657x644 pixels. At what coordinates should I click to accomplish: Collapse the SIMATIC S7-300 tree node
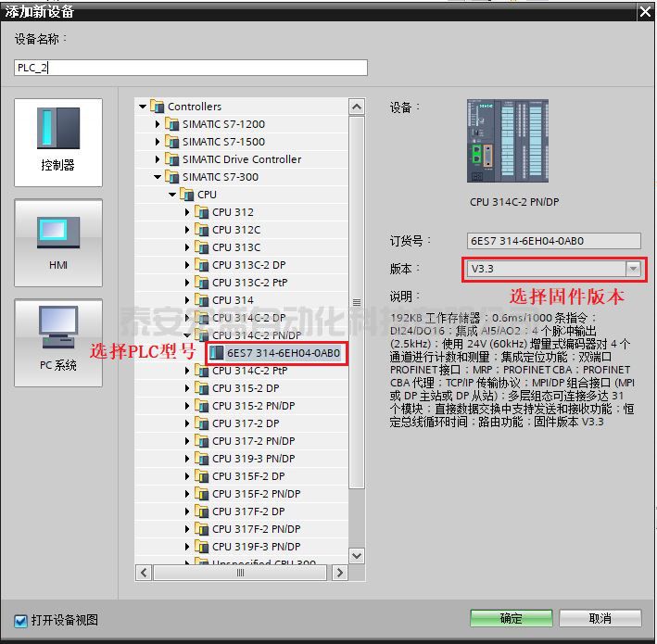click(157, 177)
